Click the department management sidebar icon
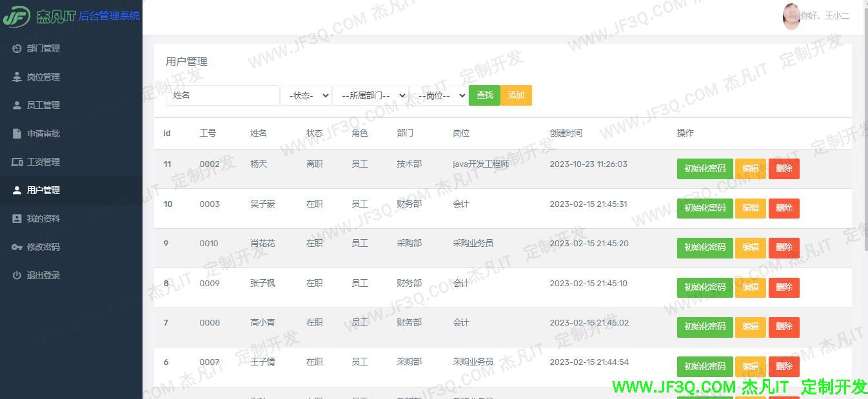 (17, 48)
